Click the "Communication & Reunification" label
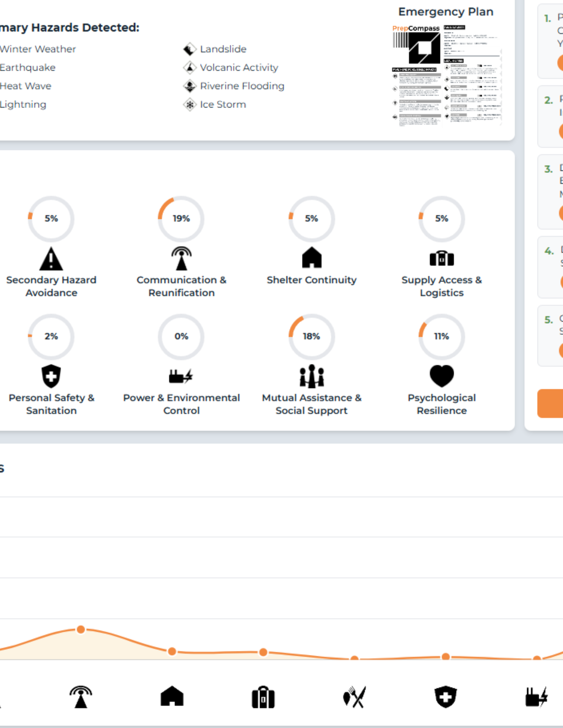The image size is (563, 728). pyautogui.click(x=182, y=286)
